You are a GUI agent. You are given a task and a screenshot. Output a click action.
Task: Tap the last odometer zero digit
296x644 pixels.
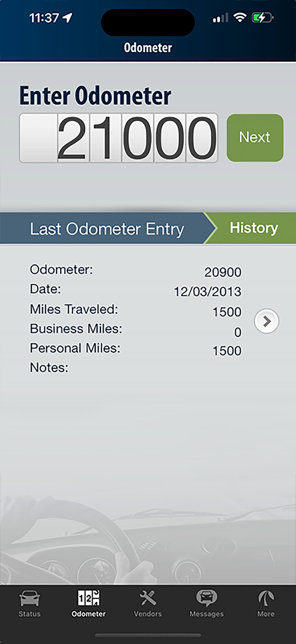tap(202, 138)
